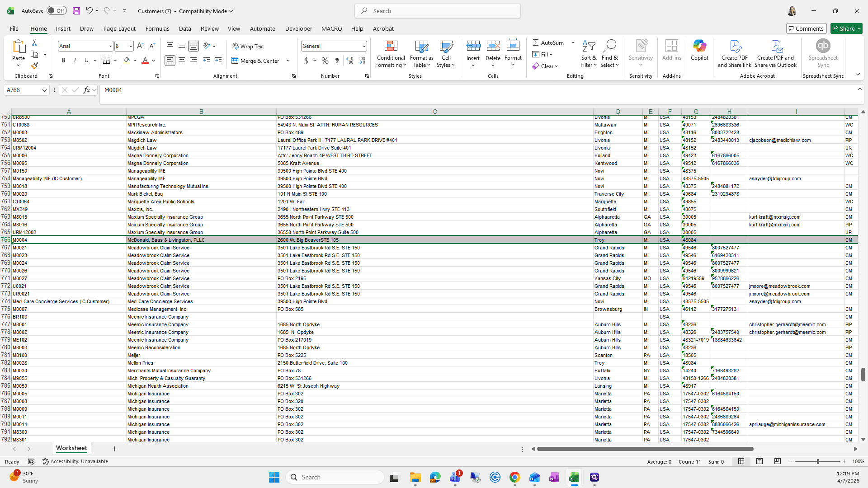Open the font size dropdown
Image resolution: width=868 pixels, height=488 pixels.
[x=131, y=46]
